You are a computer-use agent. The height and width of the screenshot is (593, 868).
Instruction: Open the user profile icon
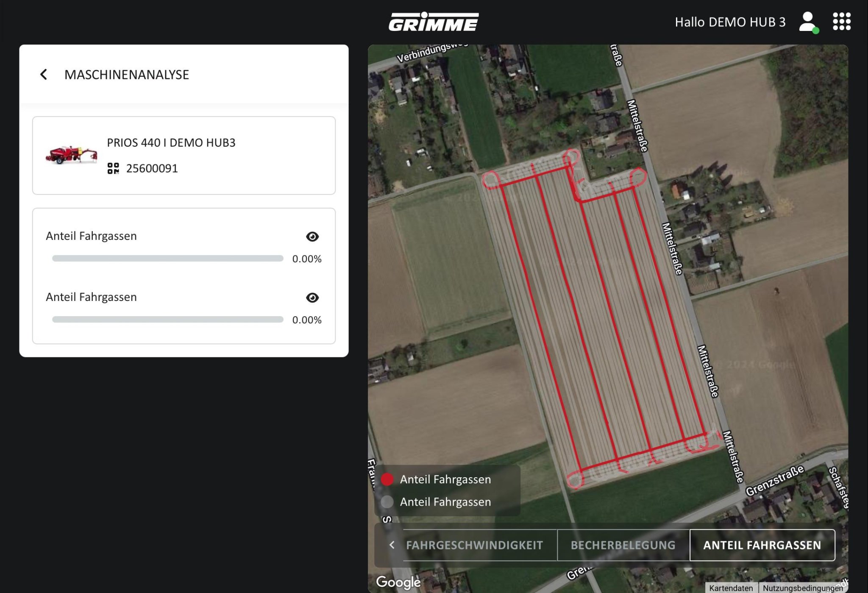pyautogui.click(x=807, y=22)
